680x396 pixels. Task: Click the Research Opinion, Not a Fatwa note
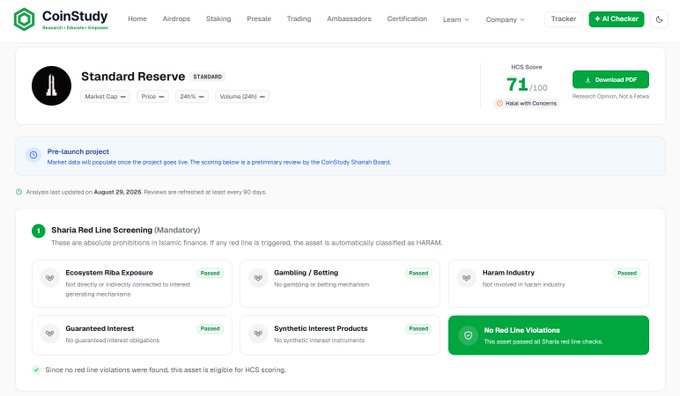(611, 96)
